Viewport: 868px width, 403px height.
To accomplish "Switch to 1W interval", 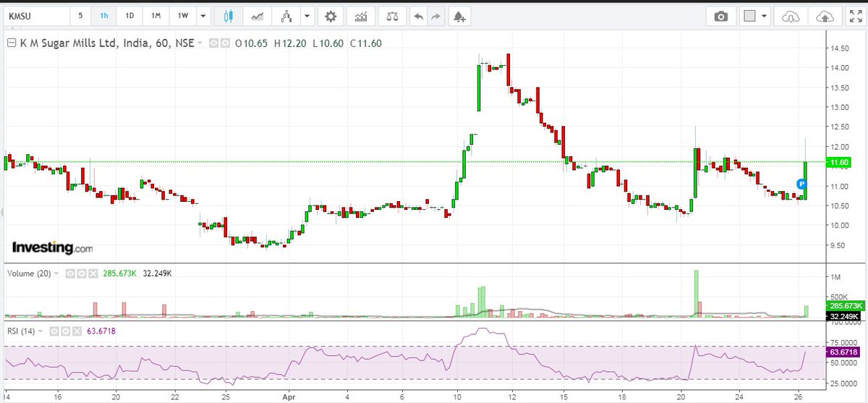I will (x=182, y=15).
